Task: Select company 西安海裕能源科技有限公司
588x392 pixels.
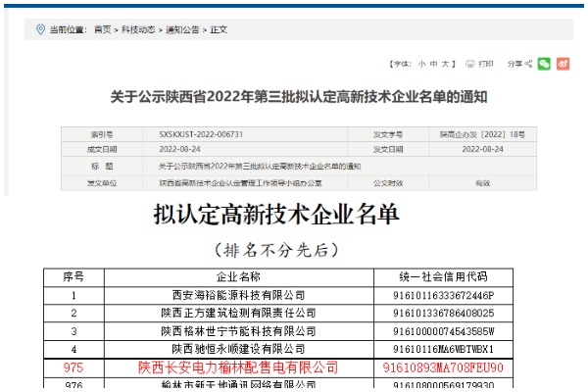Action: (x=238, y=295)
